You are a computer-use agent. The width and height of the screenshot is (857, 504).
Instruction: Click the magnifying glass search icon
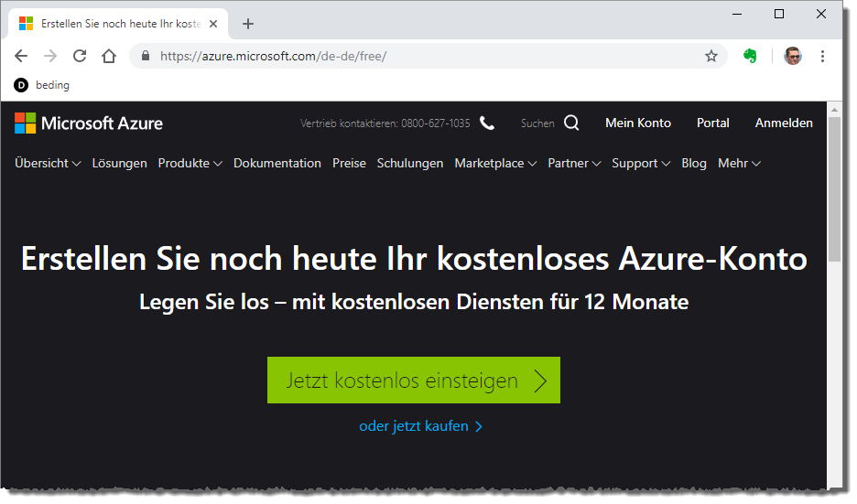(x=571, y=123)
